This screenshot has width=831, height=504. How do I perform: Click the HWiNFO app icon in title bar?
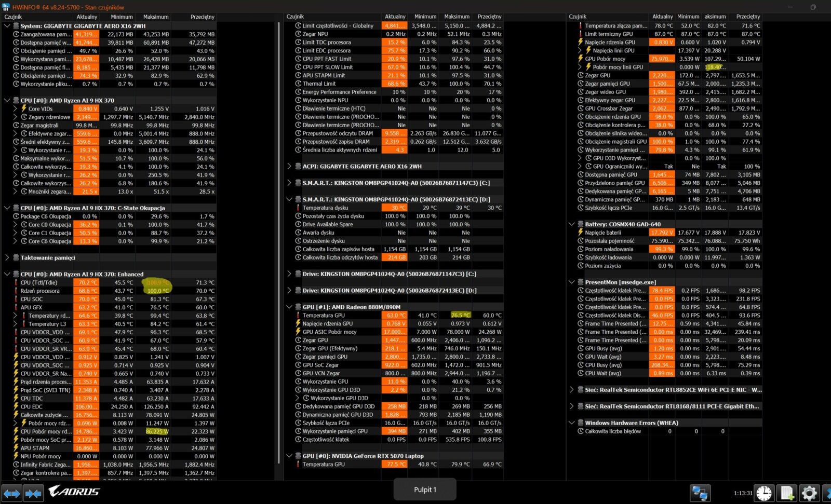click(6, 7)
